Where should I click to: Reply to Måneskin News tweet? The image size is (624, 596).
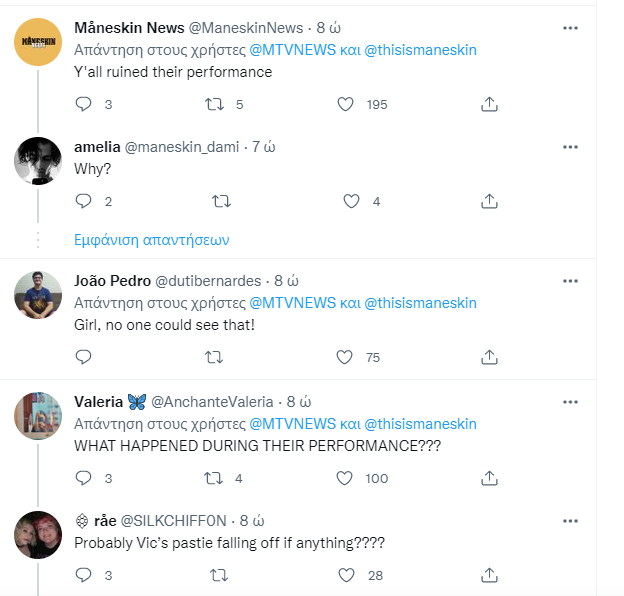84,104
